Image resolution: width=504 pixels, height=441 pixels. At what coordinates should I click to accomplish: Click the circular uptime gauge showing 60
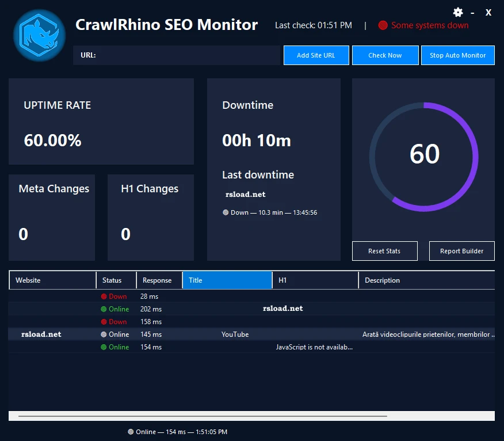click(423, 157)
